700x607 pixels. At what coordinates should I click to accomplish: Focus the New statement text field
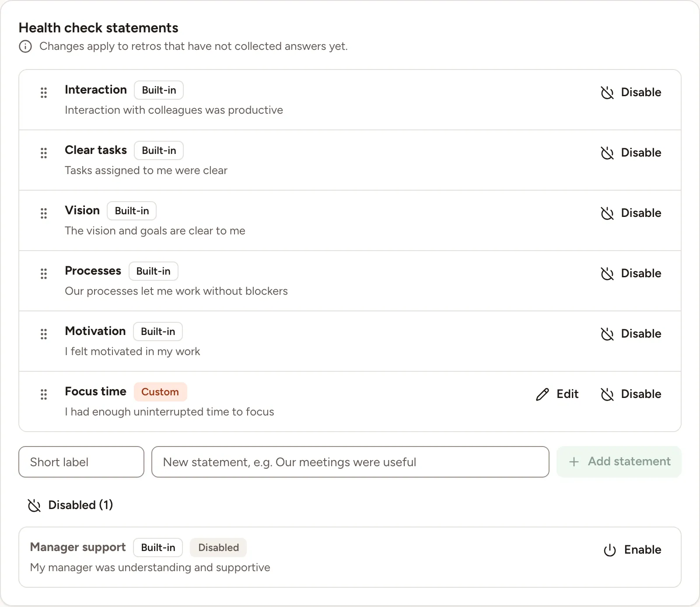pos(350,462)
